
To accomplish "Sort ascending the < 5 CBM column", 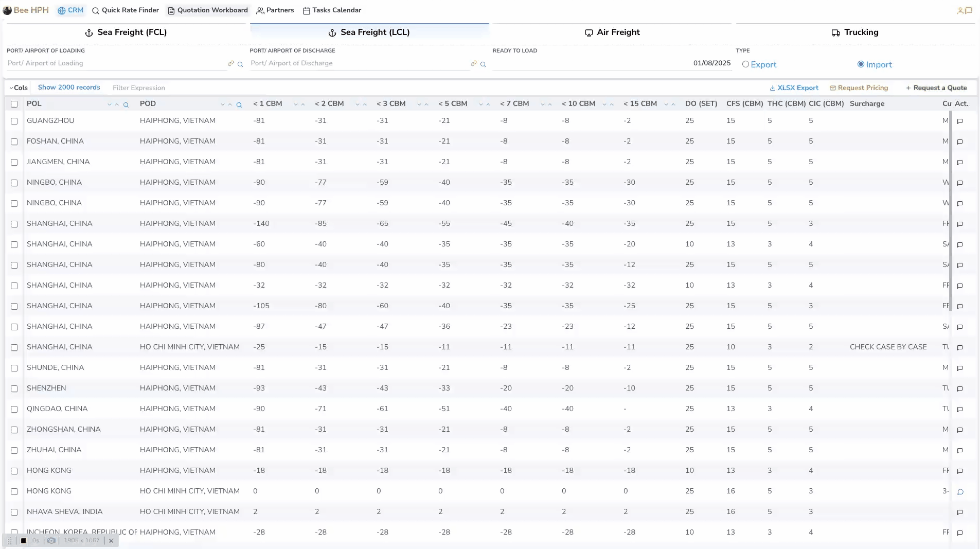I will pyautogui.click(x=488, y=104).
